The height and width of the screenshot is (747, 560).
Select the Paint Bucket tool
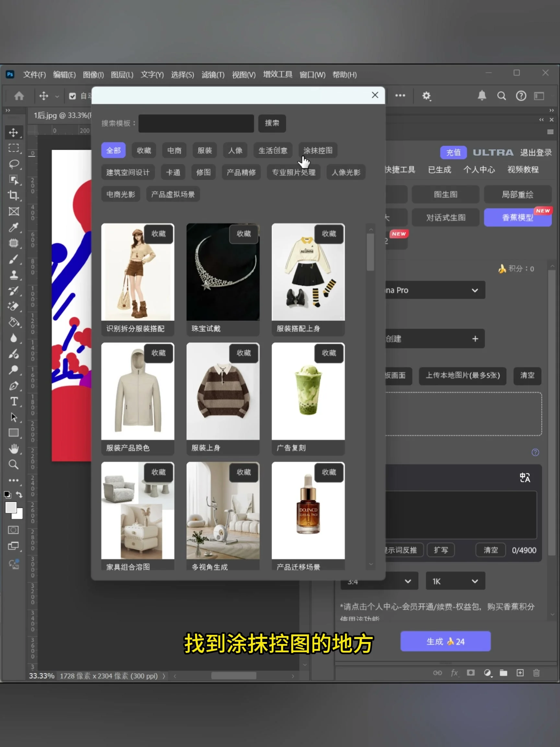tap(14, 322)
